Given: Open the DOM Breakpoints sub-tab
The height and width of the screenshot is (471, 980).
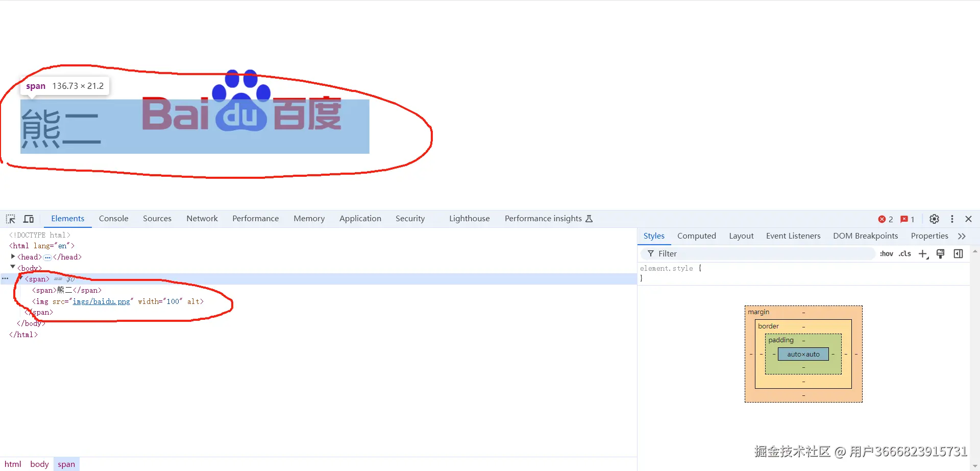Looking at the screenshot, I should point(866,236).
